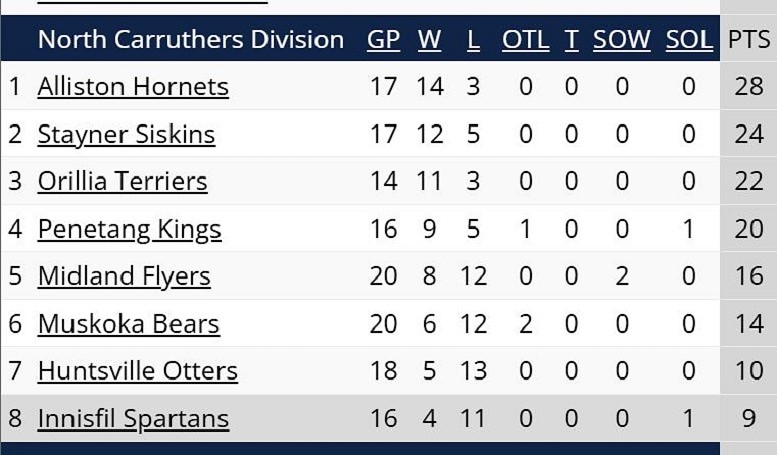This screenshot has height=455, width=777.
Task: Sort by the OTL column header
Action: 525,40
